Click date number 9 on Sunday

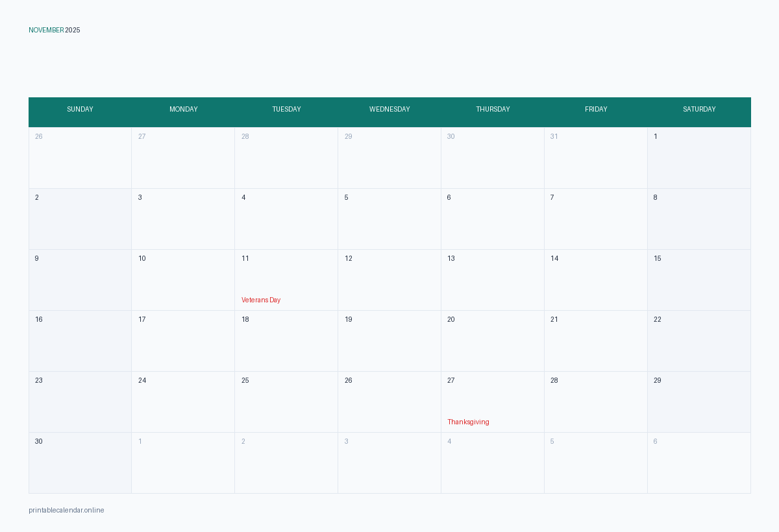click(x=36, y=259)
